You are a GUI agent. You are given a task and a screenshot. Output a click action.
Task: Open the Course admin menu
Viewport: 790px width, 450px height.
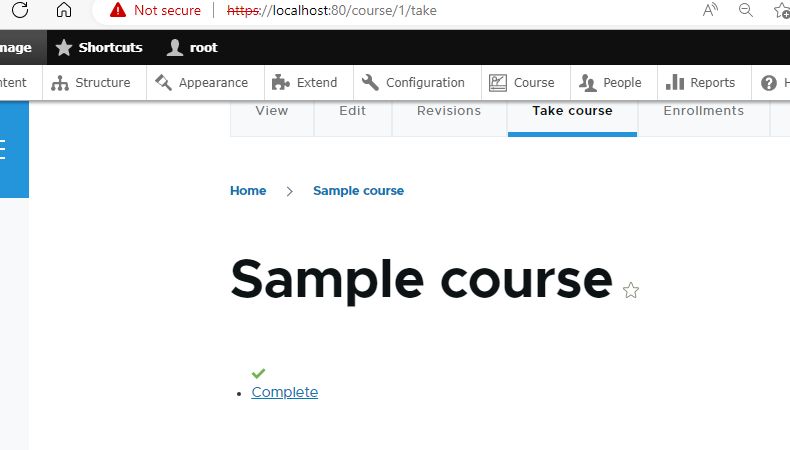522,83
